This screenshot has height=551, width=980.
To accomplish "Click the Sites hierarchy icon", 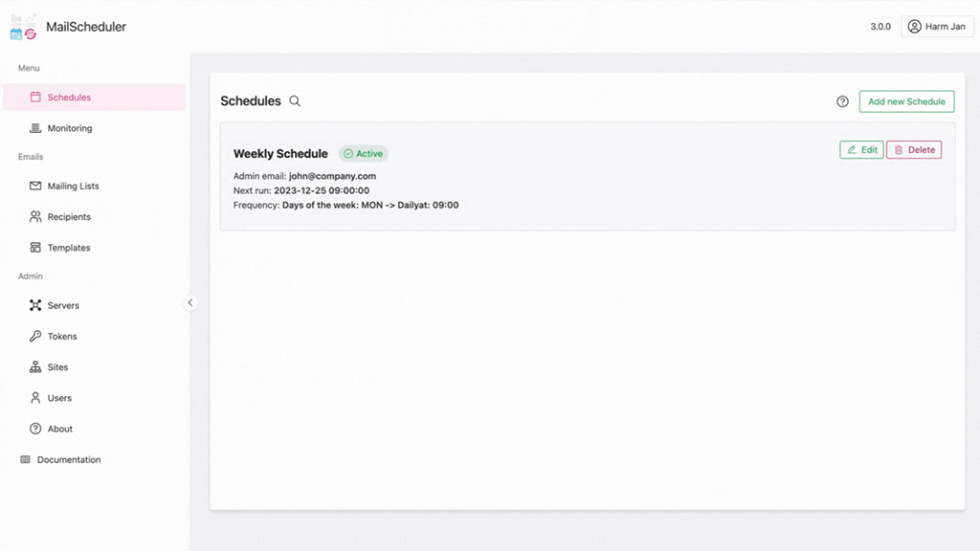I will coord(35,366).
